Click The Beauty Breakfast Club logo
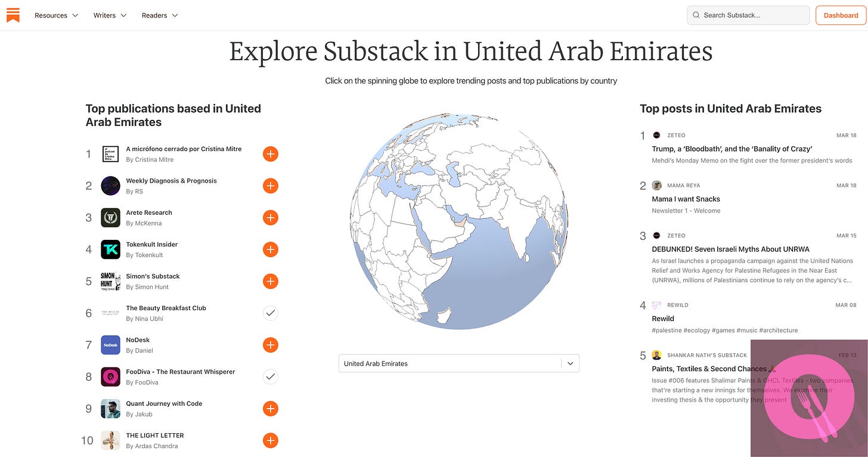Screen dimensions: 868x457 111,313
